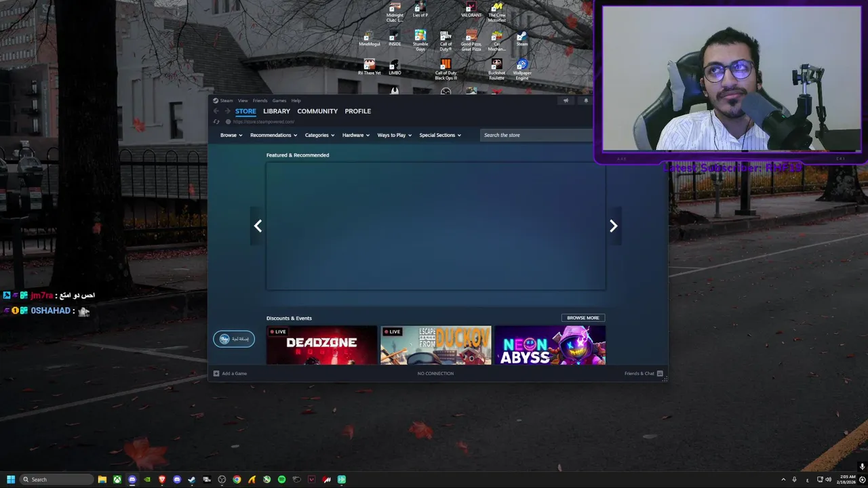
Task: Go back with Steam's back arrow
Action: coord(216,111)
